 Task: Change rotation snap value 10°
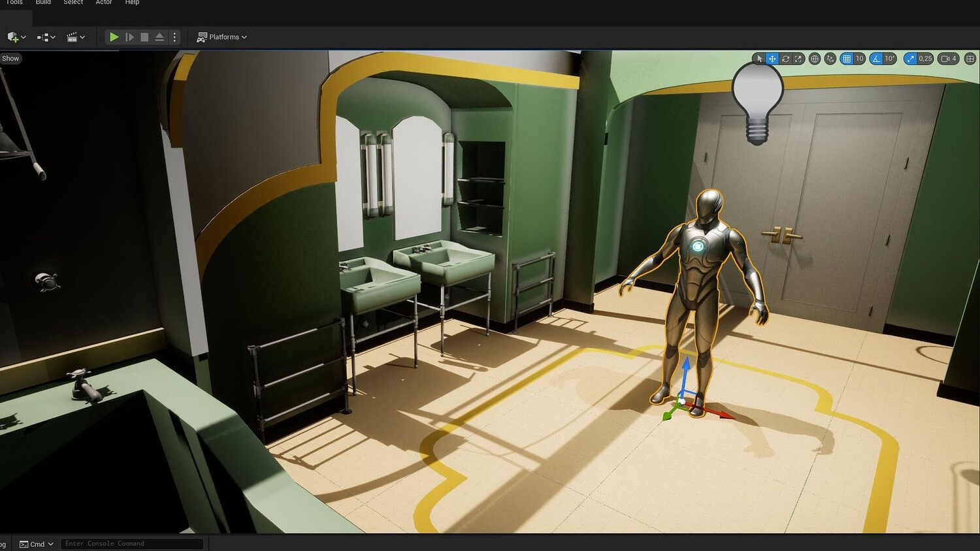(890, 59)
